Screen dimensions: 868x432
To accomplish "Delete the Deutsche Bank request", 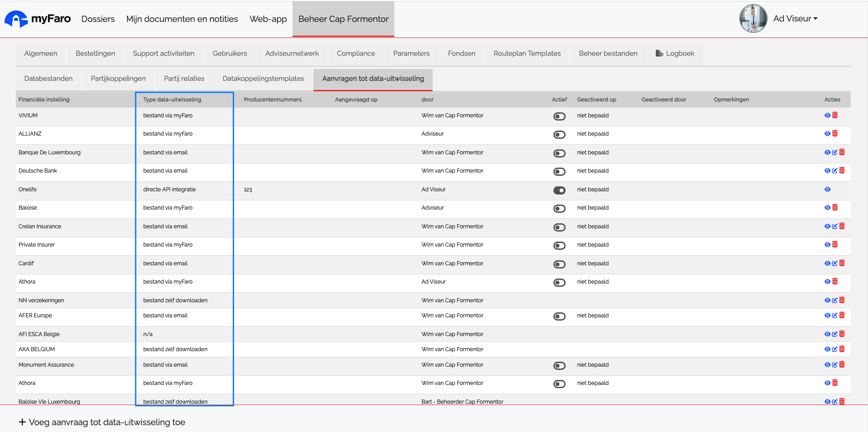I will pyautogui.click(x=842, y=170).
